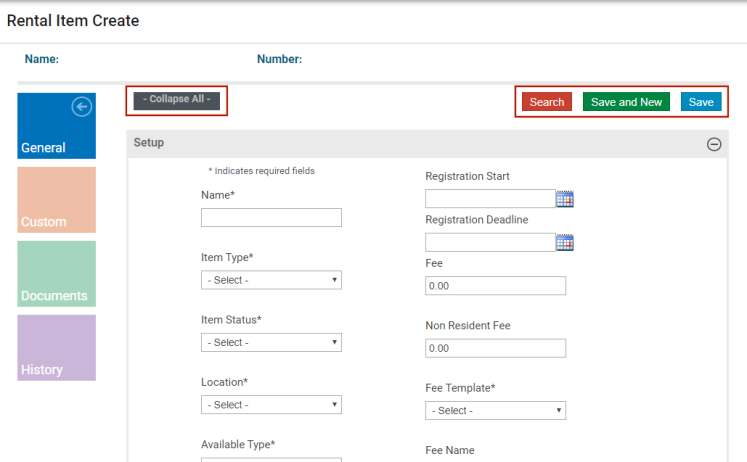Screen dimensions: 747x462
Task: Select the Non Resident Fee input
Action: (495, 348)
